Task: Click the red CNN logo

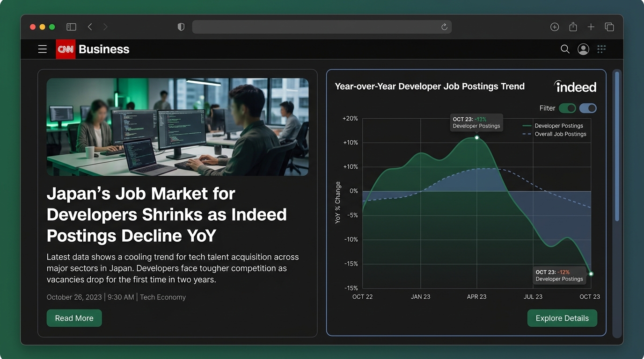Action: [x=66, y=49]
